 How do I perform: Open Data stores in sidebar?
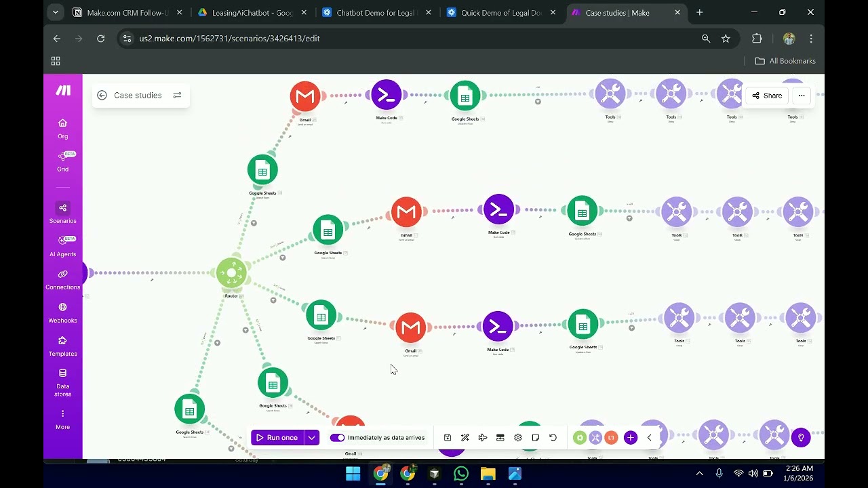point(62,382)
